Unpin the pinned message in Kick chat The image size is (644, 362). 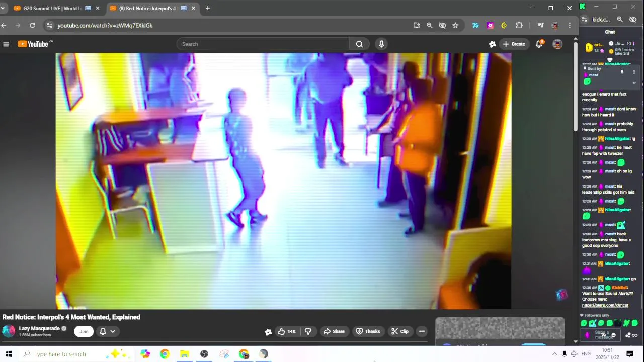622,72
